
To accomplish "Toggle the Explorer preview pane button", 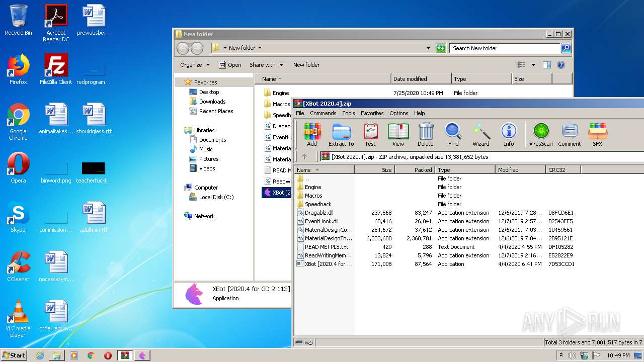I will (x=547, y=65).
